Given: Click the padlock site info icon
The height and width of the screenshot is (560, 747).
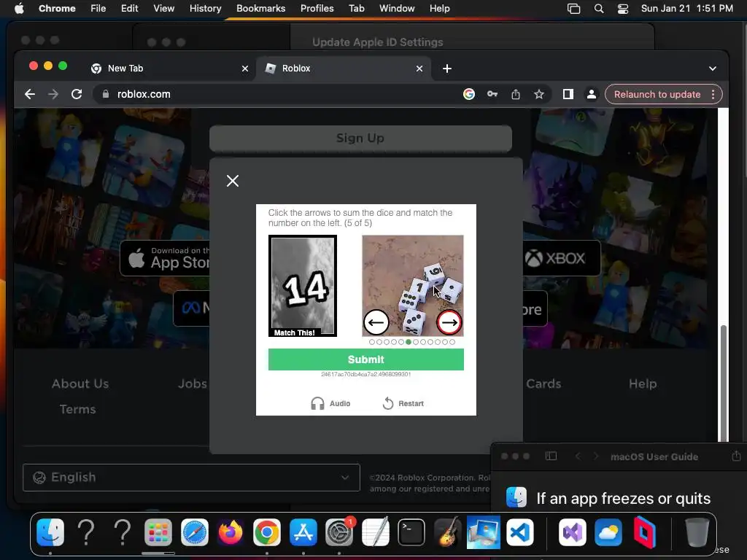Looking at the screenshot, I should tap(106, 94).
